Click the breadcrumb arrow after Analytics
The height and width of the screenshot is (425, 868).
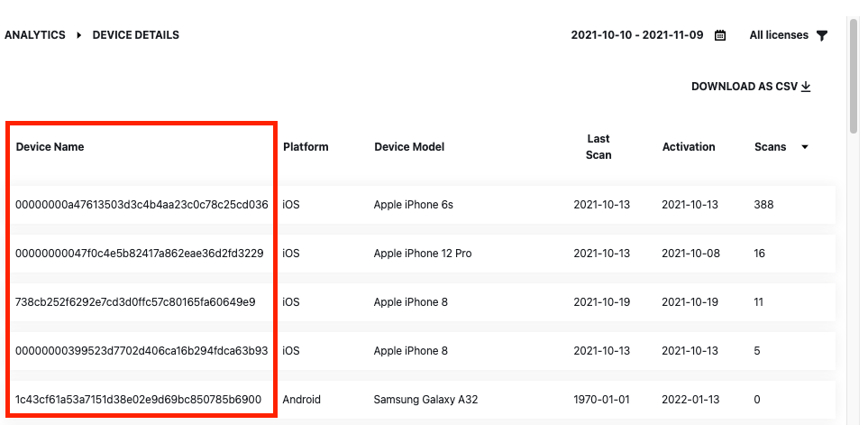tap(79, 35)
